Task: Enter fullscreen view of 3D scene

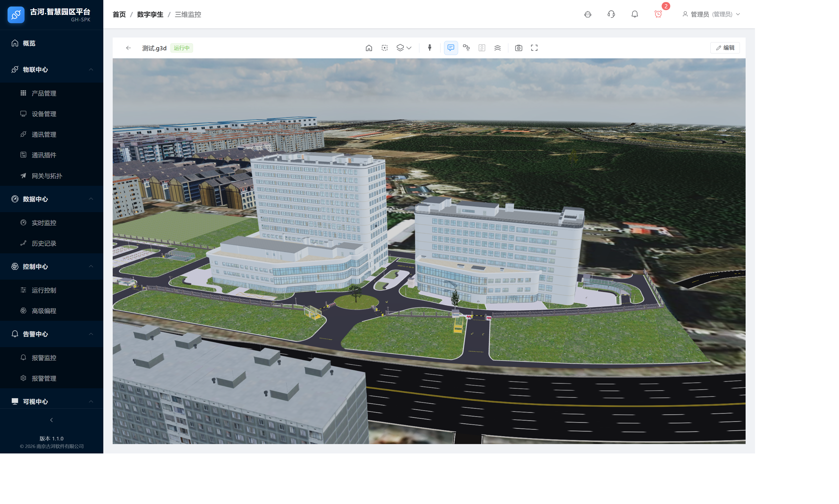Action: [534, 48]
